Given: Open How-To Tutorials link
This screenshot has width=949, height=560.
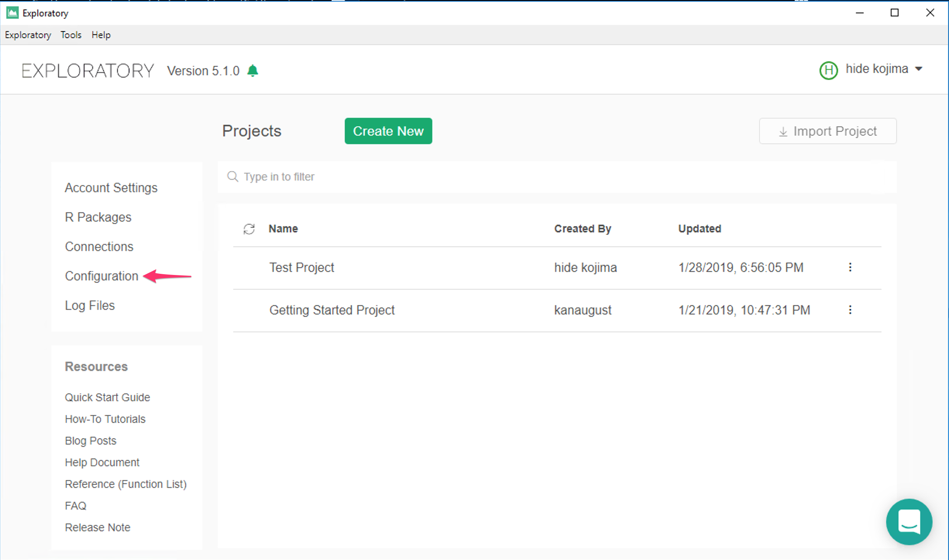Looking at the screenshot, I should pyautogui.click(x=105, y=419).
